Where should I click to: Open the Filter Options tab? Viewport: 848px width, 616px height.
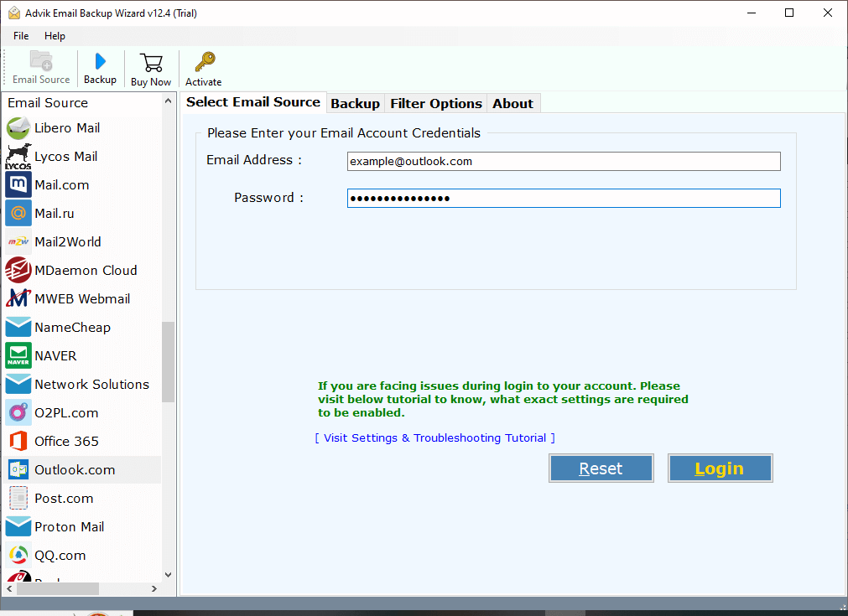(x=436, y=103)
